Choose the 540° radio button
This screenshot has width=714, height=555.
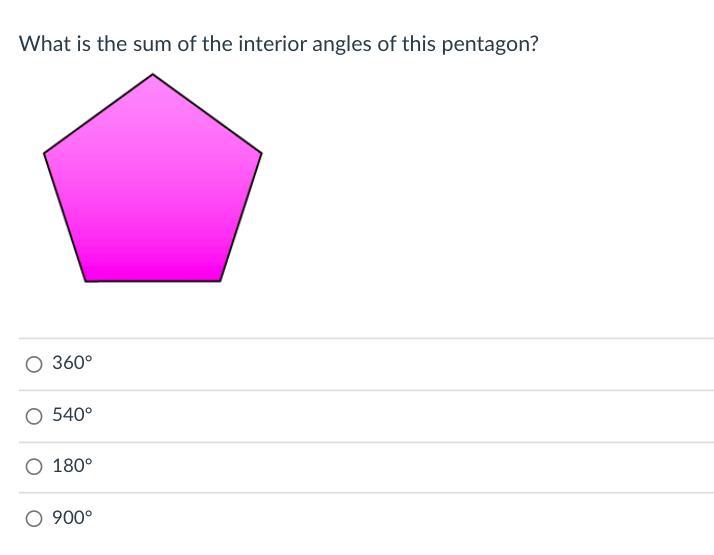pos(34,416)
